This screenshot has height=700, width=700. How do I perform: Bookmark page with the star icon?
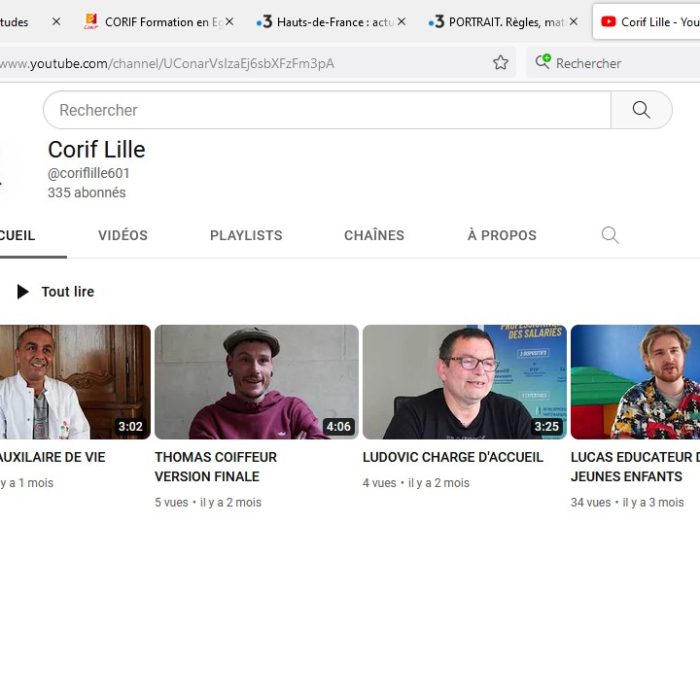coord(500,62)
